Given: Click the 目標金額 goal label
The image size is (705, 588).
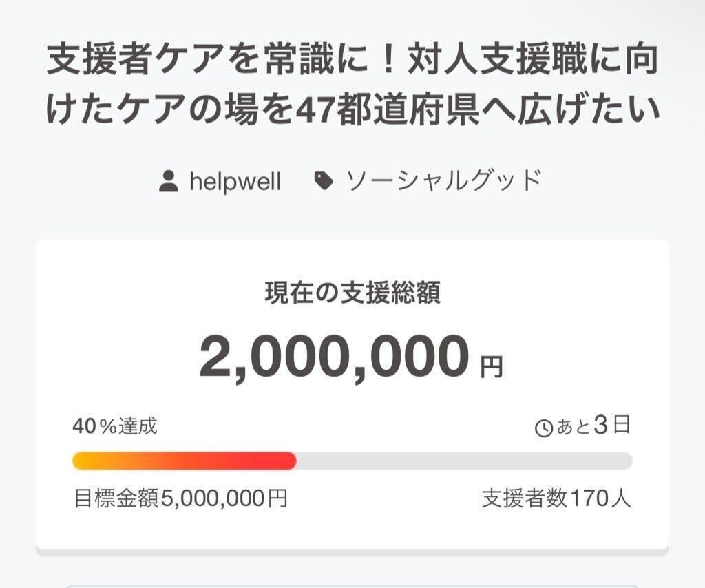Looking at the screenshot, I should [116, 498].
